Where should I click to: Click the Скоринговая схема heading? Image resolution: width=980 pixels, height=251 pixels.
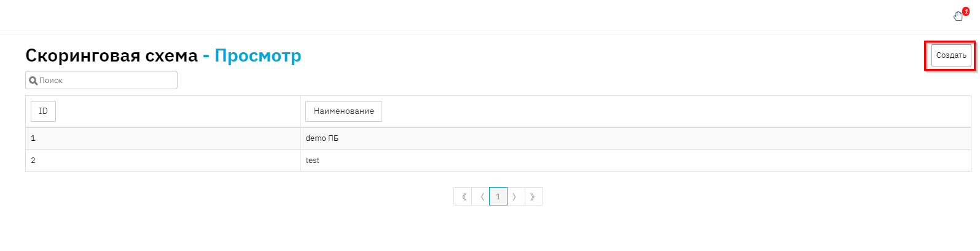(111, 56)
